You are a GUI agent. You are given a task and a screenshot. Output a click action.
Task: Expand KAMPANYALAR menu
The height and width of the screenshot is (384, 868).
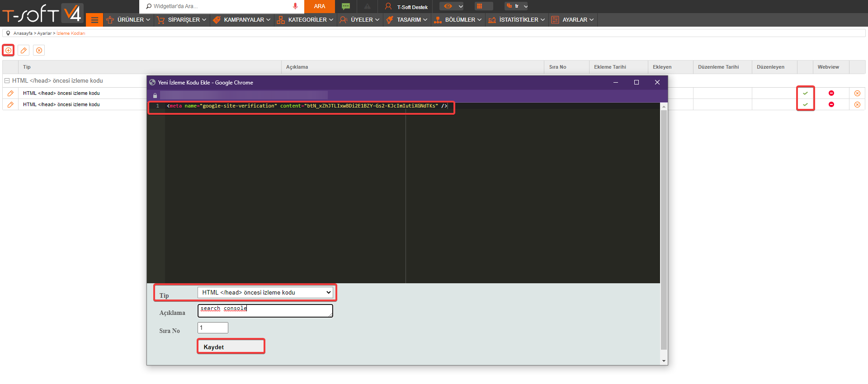242,20
